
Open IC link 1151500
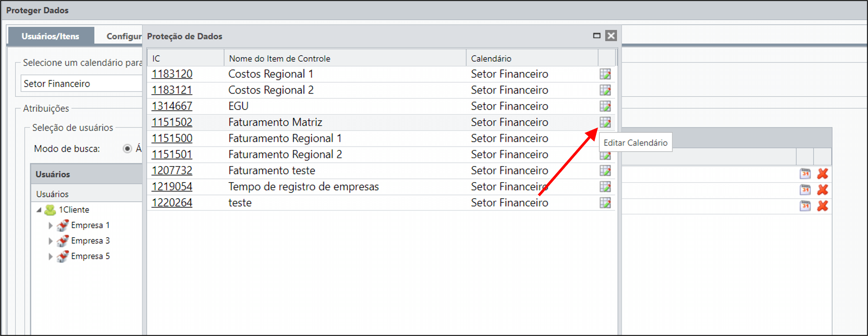click(172, 138)
